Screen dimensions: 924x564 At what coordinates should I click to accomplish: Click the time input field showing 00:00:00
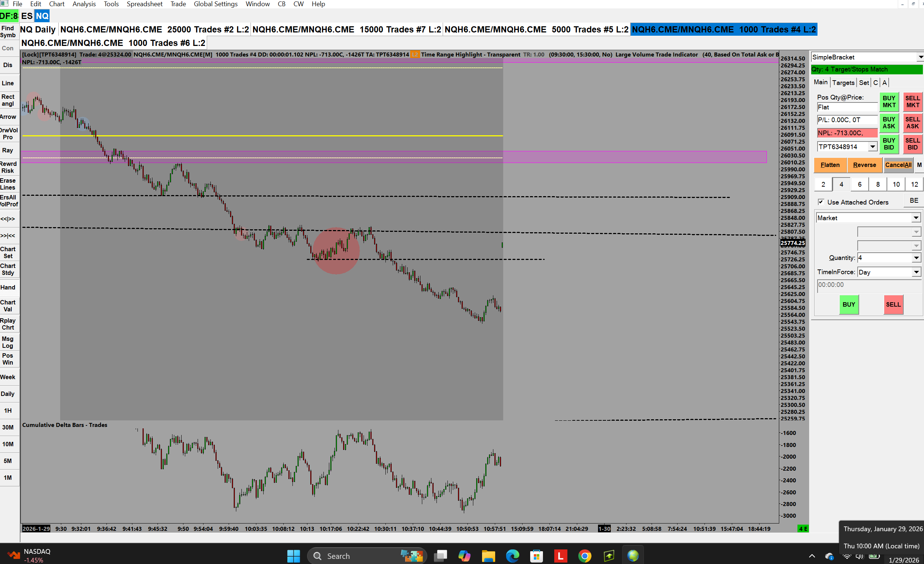click(x=868, y=285)
